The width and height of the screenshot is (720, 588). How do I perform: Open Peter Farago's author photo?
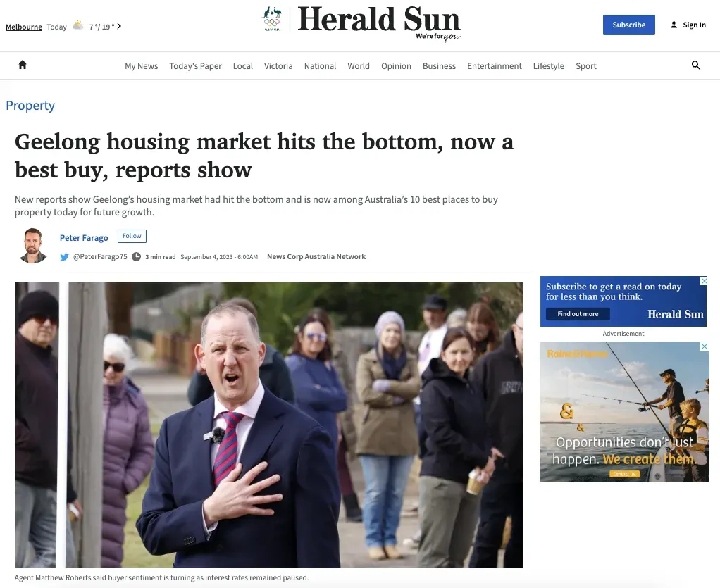pos(33,246)
